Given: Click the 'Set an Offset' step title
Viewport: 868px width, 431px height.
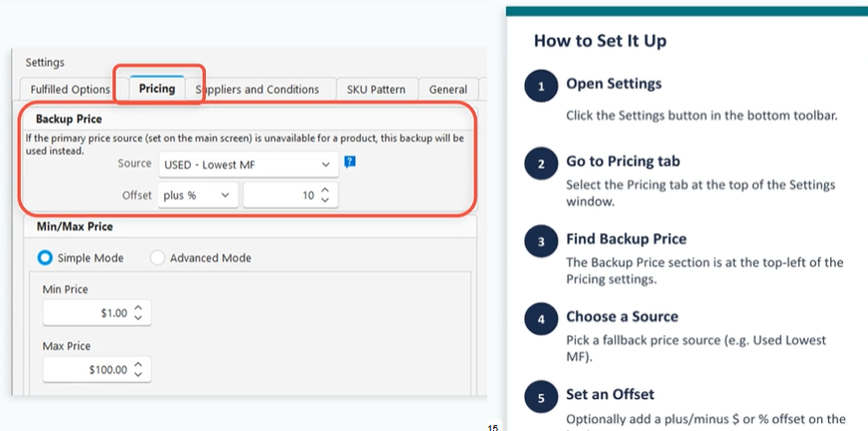Looking at the screenshot, I should pyautogui.click(x=610, y=394).
